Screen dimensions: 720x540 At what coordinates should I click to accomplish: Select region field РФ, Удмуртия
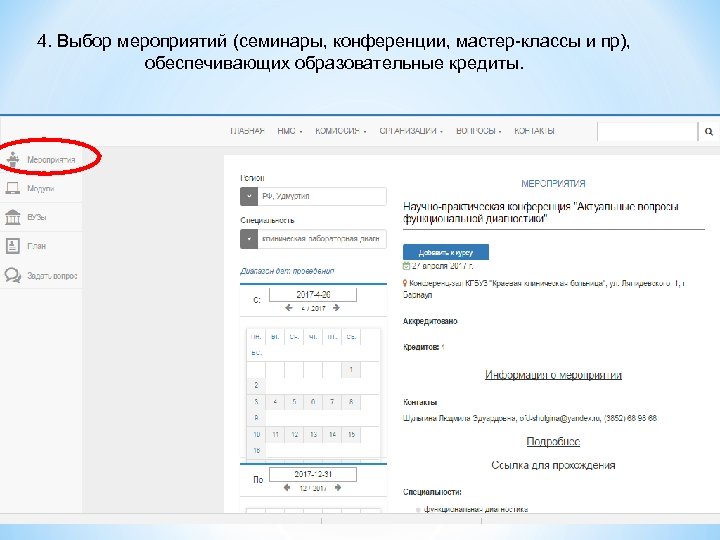[322, 197]
